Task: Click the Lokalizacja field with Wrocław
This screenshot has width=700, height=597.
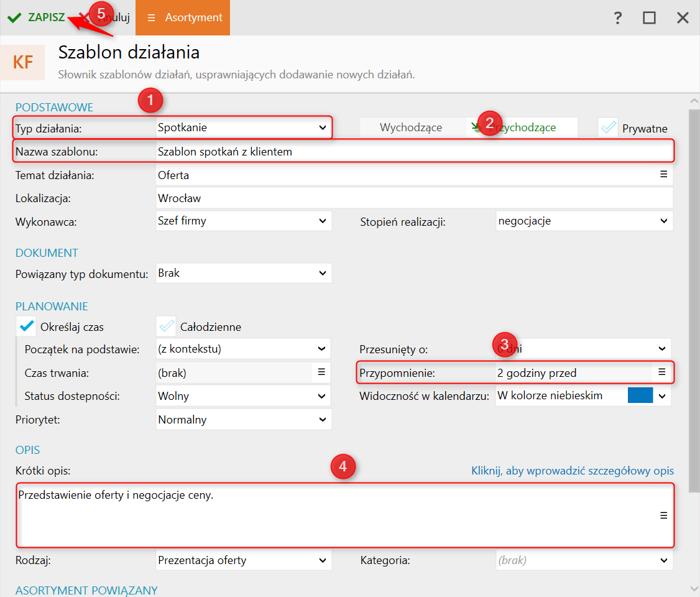Action: (414, 198)
